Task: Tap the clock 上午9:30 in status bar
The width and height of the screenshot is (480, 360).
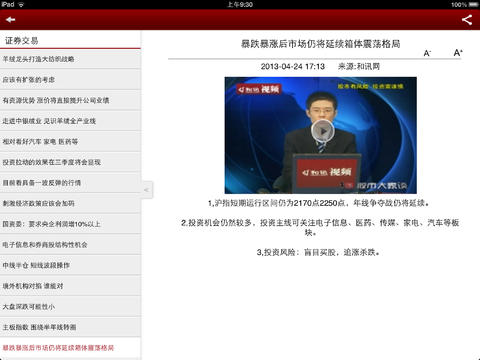Action: (240, 5)
